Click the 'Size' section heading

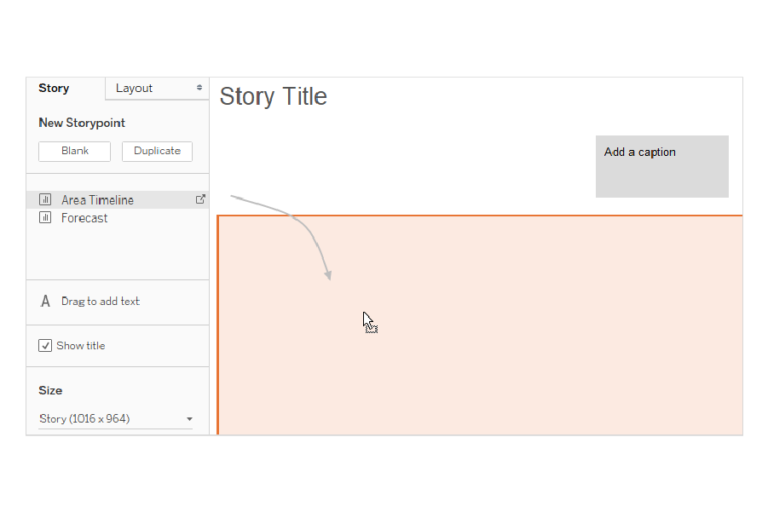tap(50, 391)
